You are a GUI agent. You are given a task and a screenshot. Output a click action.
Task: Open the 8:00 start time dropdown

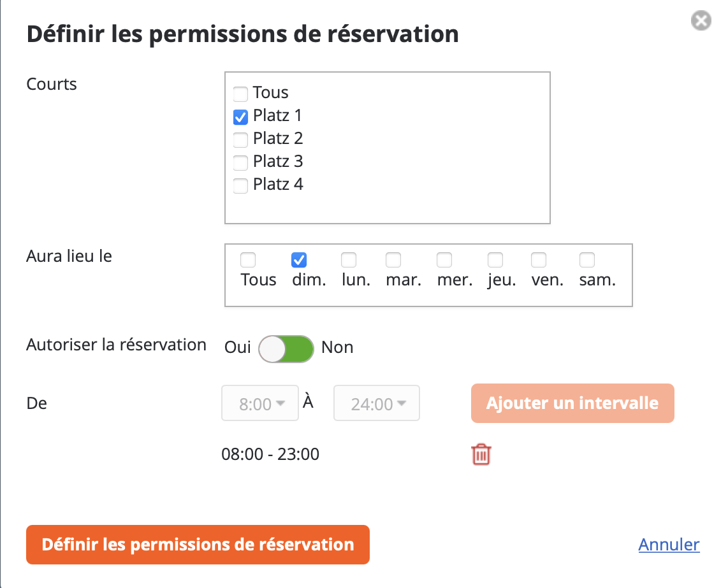pyautogui.click(x=260, y=404)
